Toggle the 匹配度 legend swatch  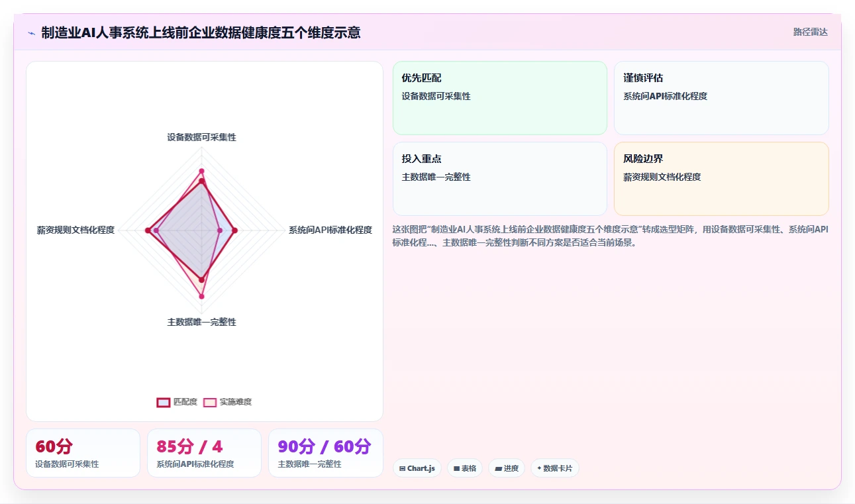pyautogui.click(x=164, y=402)
